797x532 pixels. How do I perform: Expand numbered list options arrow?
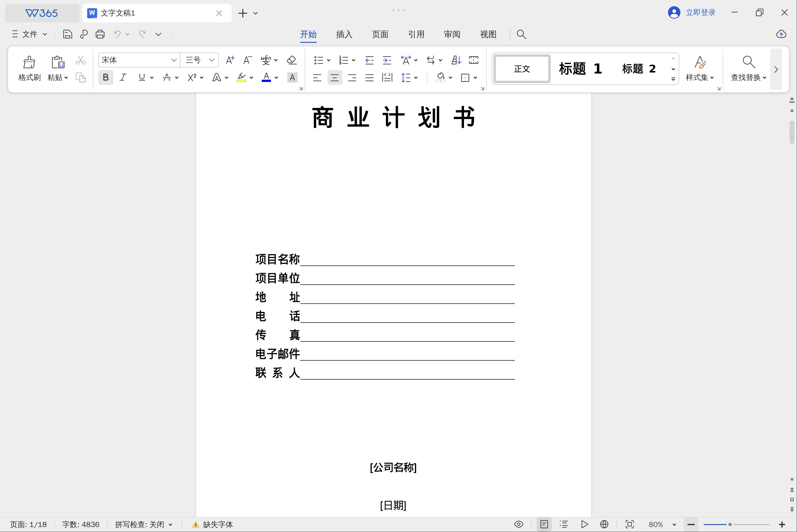tap(353, 60)
